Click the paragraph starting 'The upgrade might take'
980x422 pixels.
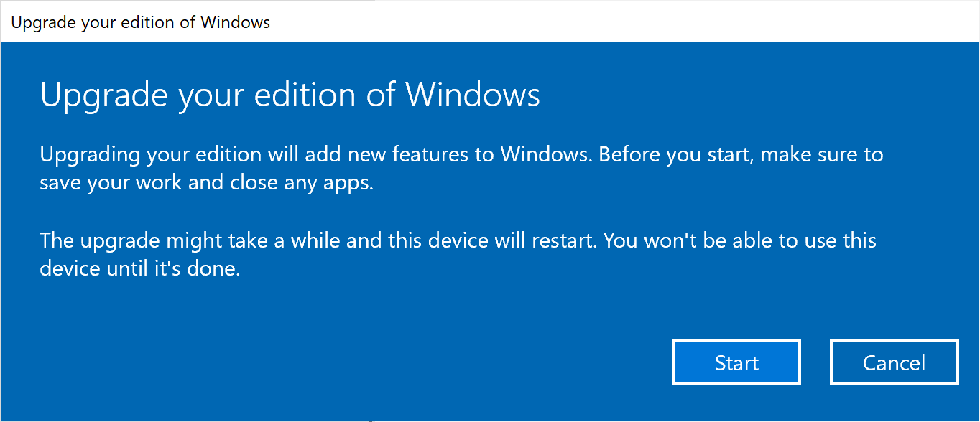pyautogui.click(x=458, y=254)
